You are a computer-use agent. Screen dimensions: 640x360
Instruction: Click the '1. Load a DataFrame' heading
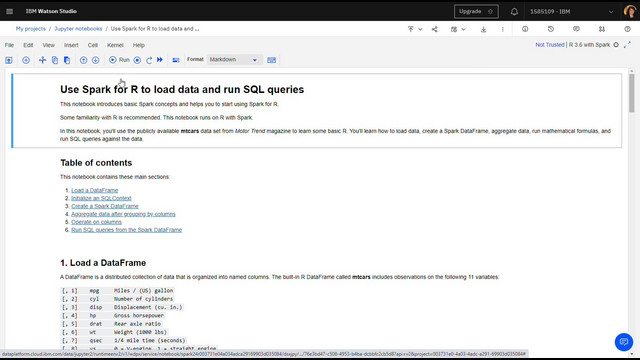point(103,263)
